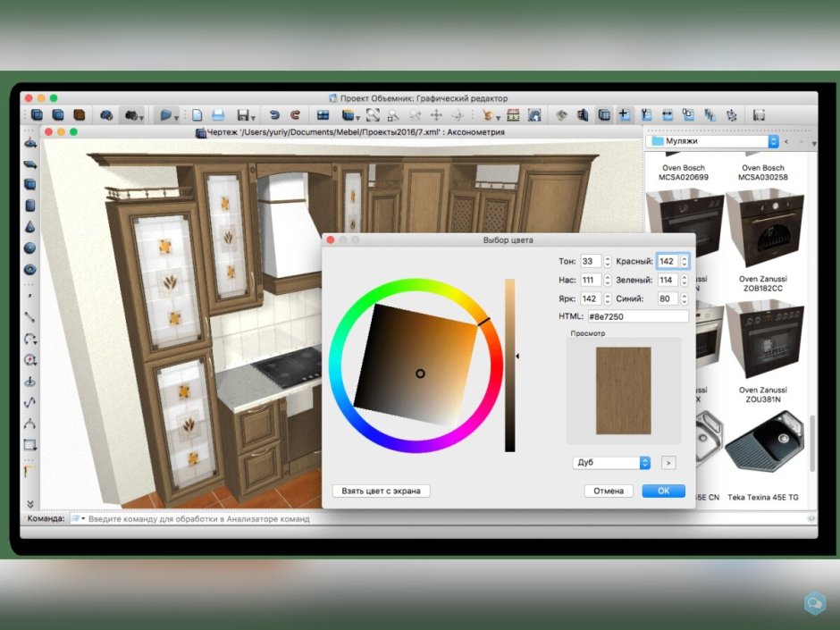Click the Oven Bosch MCSA030258 label
Viewport: 840px width, 630px height.
763,172
